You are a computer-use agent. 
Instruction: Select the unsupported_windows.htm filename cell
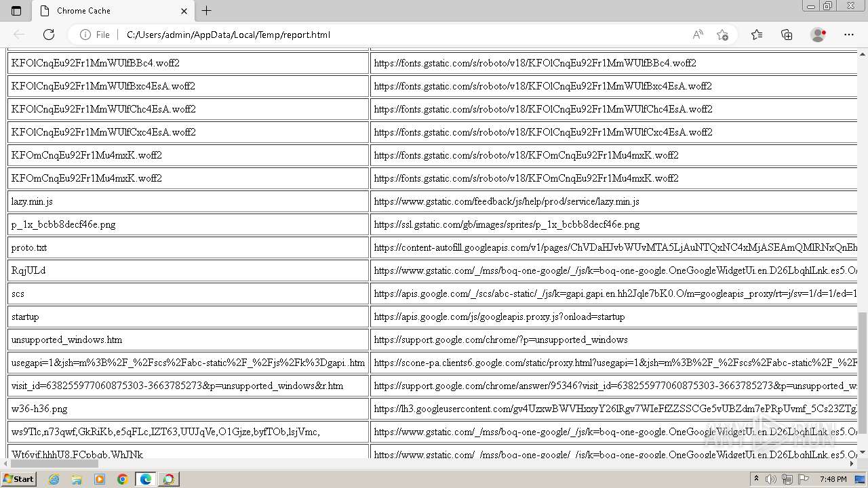pos(188,340)
